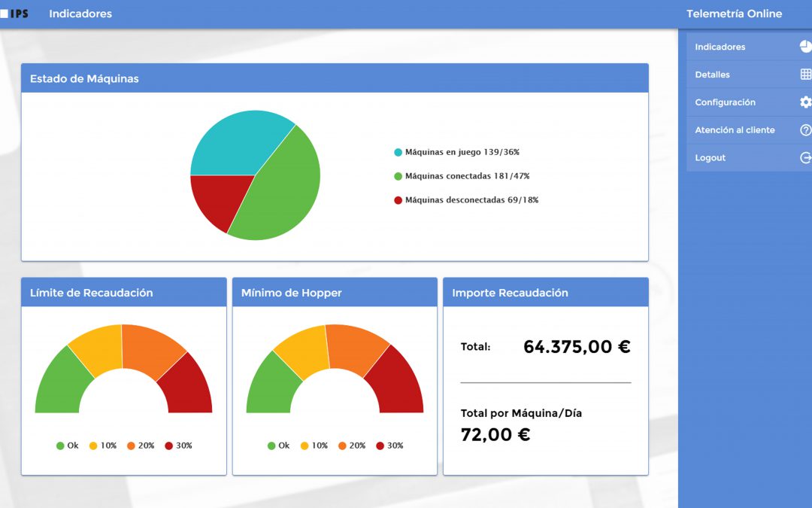The height and width of the screenshot is (508, 812).
Task: Click the Detalles grid icon
Action: tap(806, 74)
